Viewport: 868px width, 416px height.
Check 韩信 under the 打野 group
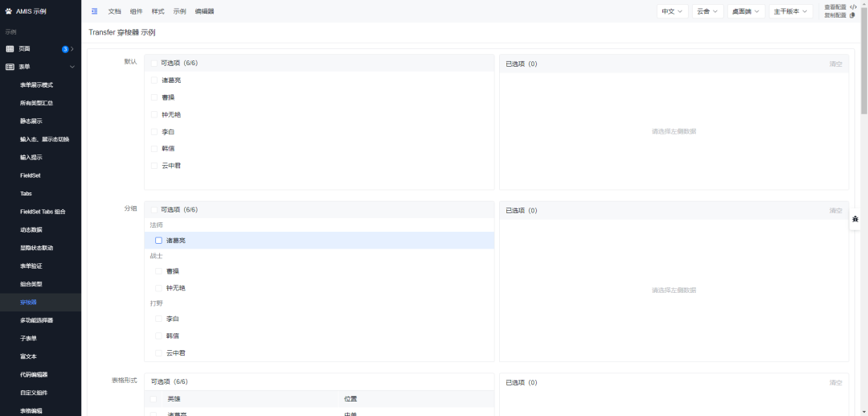159,336
